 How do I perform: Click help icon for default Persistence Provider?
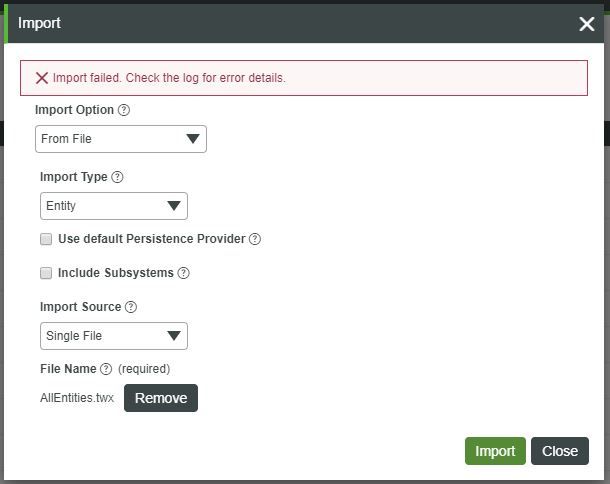[x=255, y=239]
